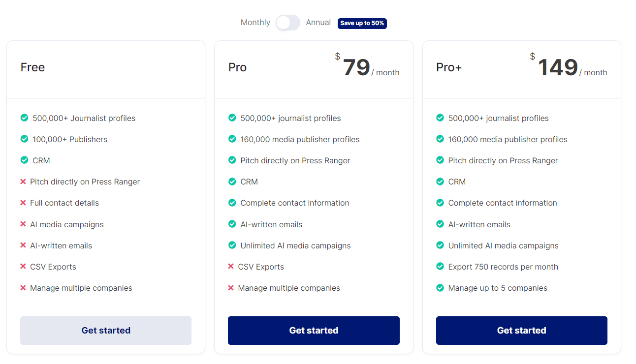
Task: Toggle the Monthly/Annual billing switch
Action: pyautogui.click(x=288, y=23)
